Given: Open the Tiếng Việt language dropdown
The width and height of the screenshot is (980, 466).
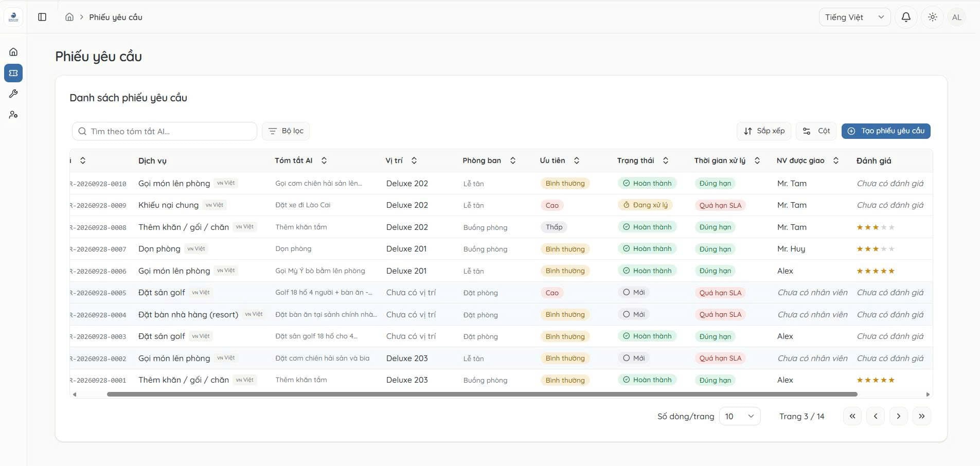Looking at the screenshot, I should [854, 17].
